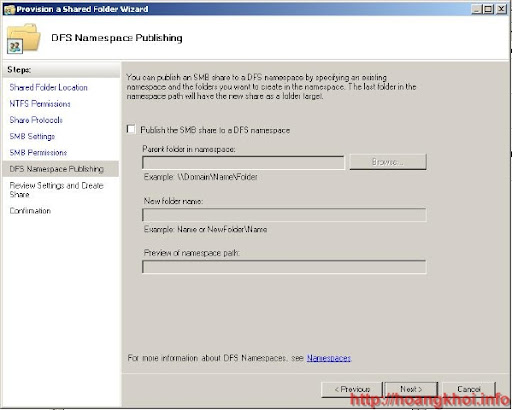This screenshot has width=512, height=410.
Task: Open the SMB Permissions step
Action: coord(38,152)
